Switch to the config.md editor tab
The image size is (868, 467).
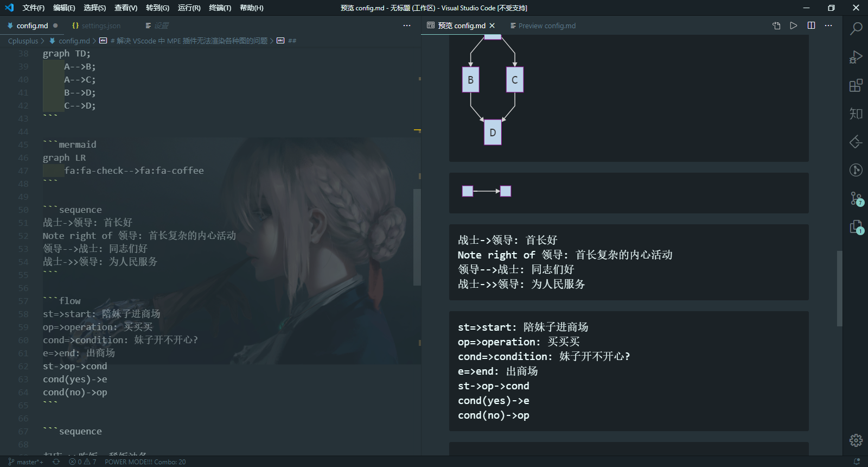(x=32, y=26)
